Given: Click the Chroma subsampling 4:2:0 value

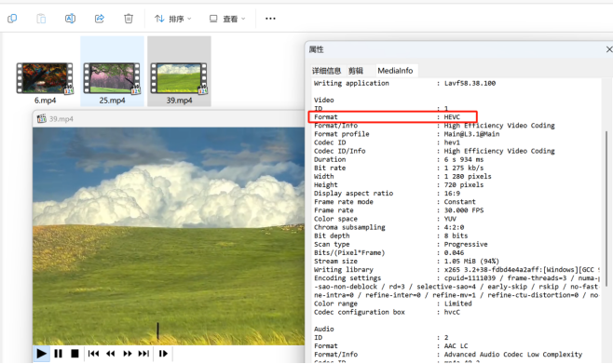Looking at the screenshot, I should click(x=454, y=227).
